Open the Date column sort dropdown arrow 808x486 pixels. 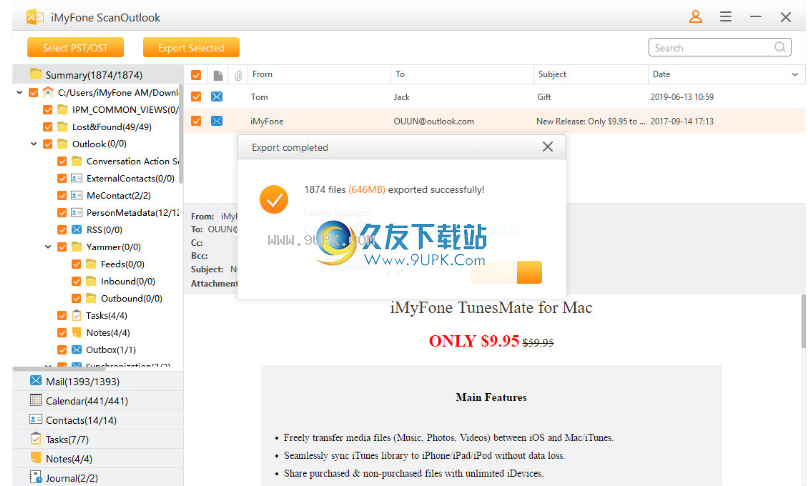[x=795, y=75]
